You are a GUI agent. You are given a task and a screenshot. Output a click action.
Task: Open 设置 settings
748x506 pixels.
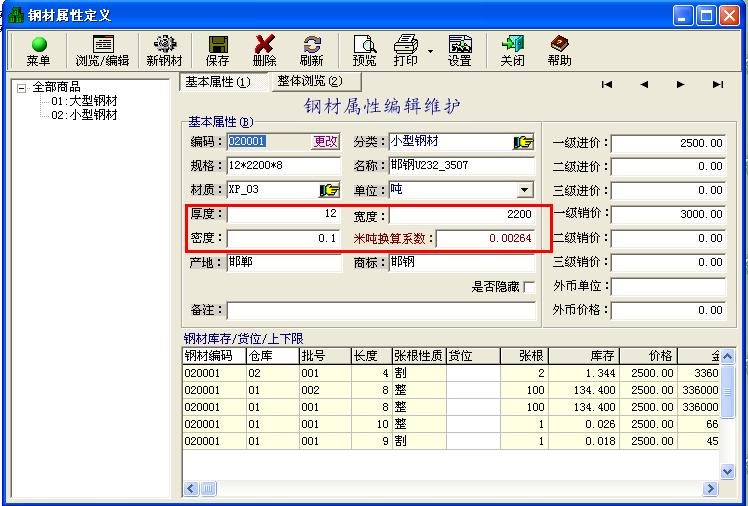pos(459,51)
